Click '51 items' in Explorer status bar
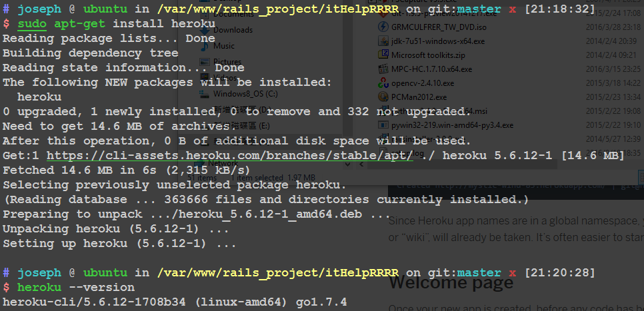Viewport: 644px width, 311px height. pos(202,178)
